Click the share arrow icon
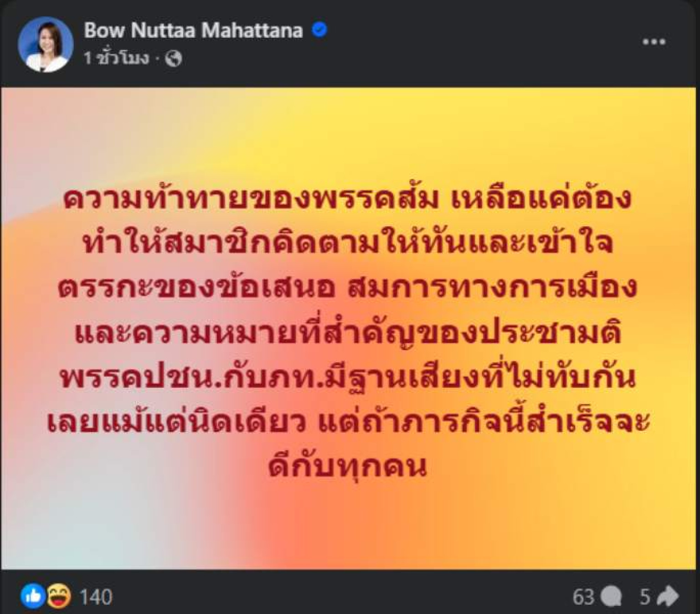 click(668, 597)
